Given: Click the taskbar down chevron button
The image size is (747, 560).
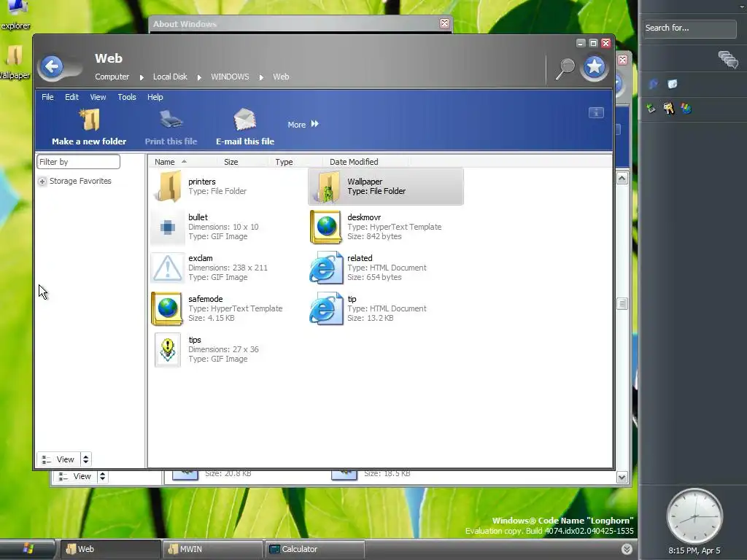Looking at the screenshot, I should coord(627,549).
